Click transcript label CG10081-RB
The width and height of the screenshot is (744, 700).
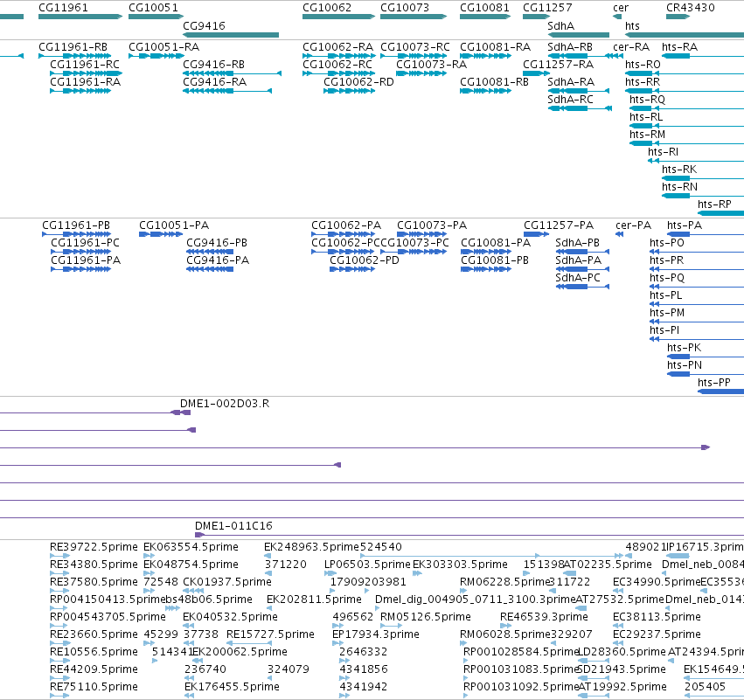click(495, 82)
